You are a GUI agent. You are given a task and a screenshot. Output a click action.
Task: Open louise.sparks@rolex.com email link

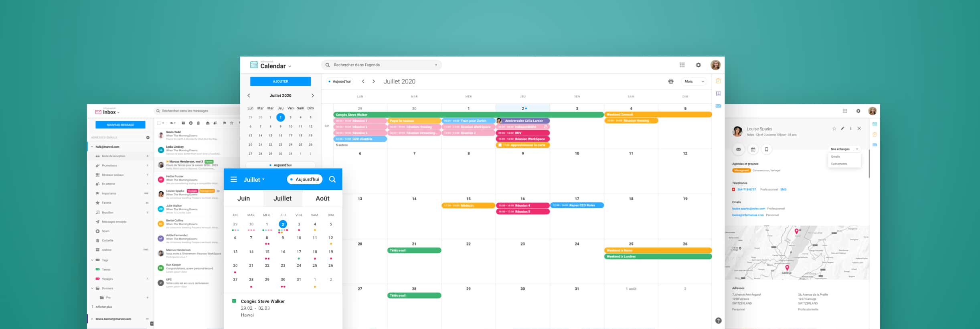pos(748,209)
